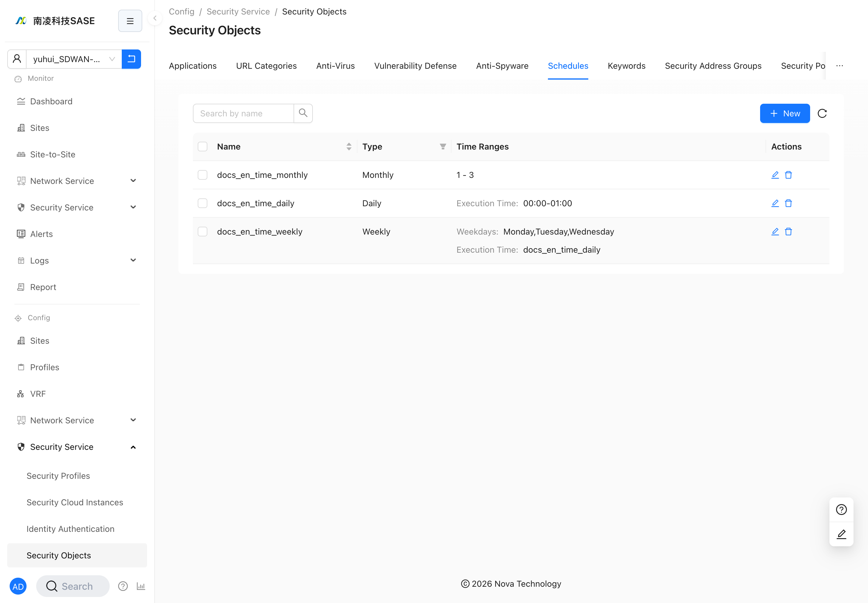868x603 pixels.
Task: Expand Config Network Service menu
Action: (77, 421)
